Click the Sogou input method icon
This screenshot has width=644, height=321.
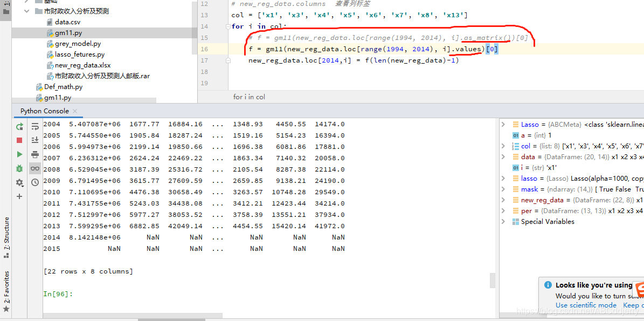(639, 289)
